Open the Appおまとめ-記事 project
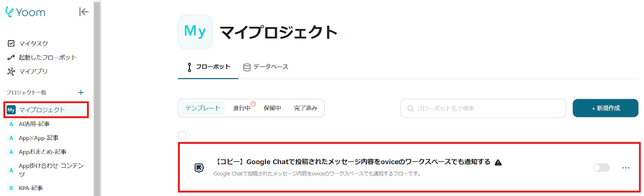Screen dimensions: 644x196 point(43,152)
